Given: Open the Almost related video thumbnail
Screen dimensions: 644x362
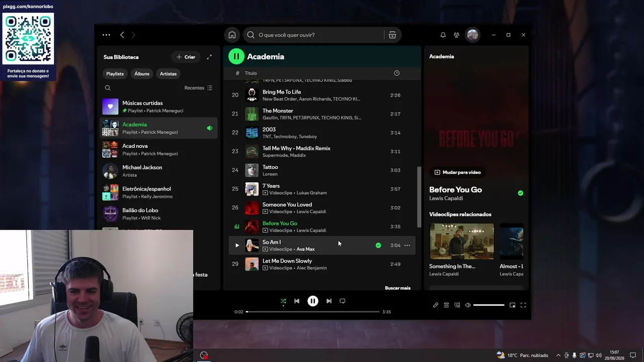Looking at the screenshot, I should [x=511, y=241].
